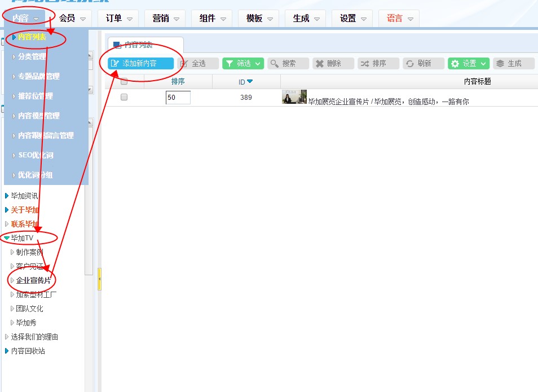The image size is (538, 392).
Task: Open the 筛选 filter dropdown
Action: point(242,64)
